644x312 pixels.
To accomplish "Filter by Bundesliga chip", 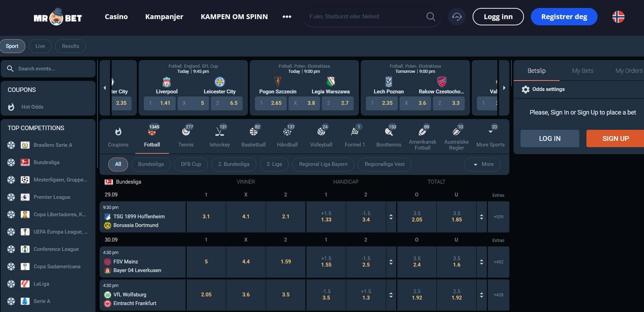I will tap(151, 164).
